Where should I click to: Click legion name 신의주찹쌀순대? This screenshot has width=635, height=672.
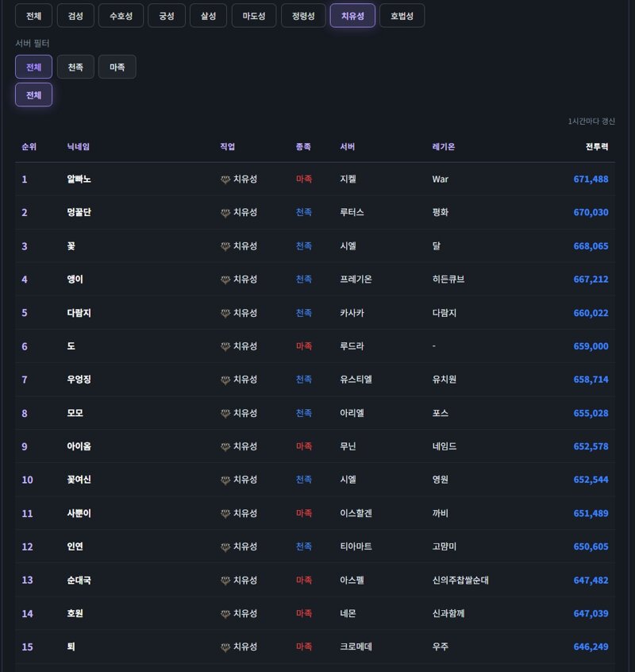[460, 580]
